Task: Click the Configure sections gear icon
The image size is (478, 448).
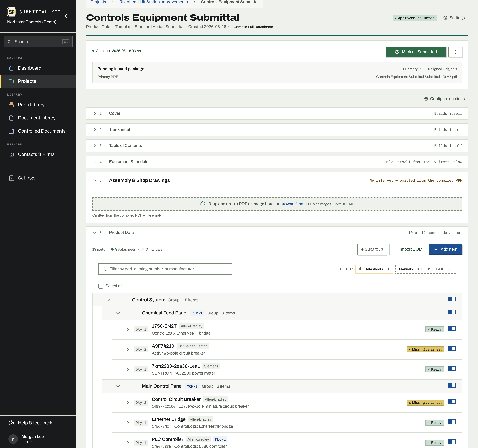Action: coord(426,99)
